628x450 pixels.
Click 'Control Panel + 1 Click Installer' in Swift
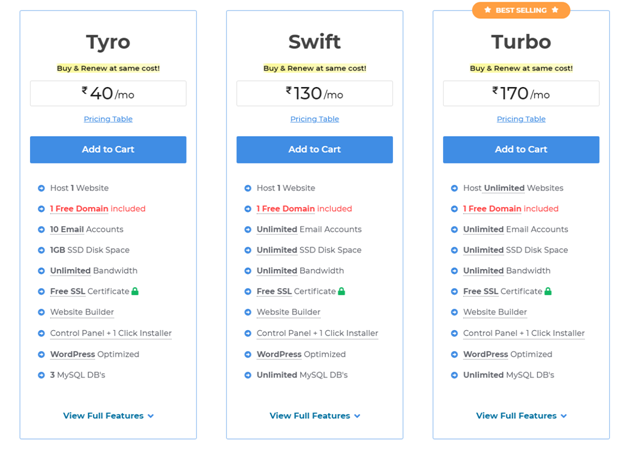318,333
